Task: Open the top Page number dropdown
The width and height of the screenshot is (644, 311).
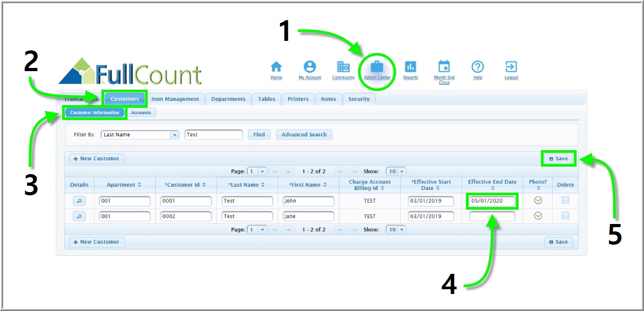Action: coord(262,171)
